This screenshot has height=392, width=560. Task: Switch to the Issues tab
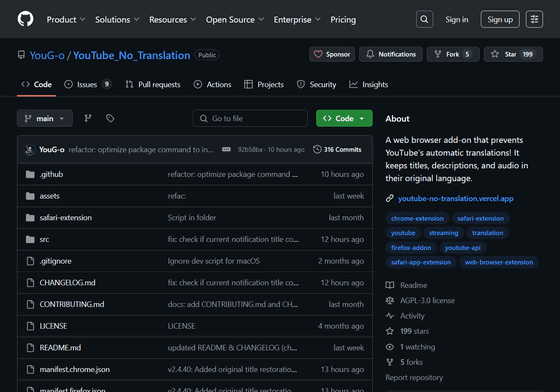pyautogui.click(x=88, y=85)
